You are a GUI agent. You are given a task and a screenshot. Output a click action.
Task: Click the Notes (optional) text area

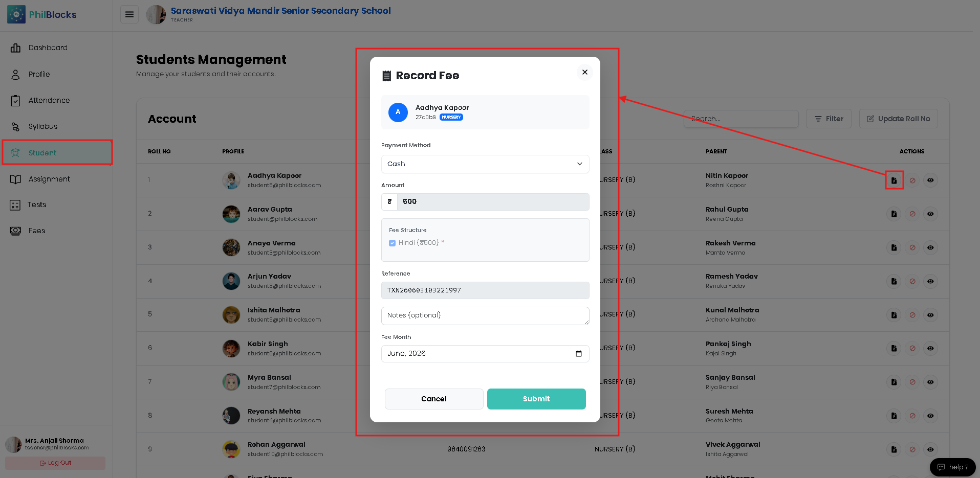pyautogui.click(x=485, y=316)
